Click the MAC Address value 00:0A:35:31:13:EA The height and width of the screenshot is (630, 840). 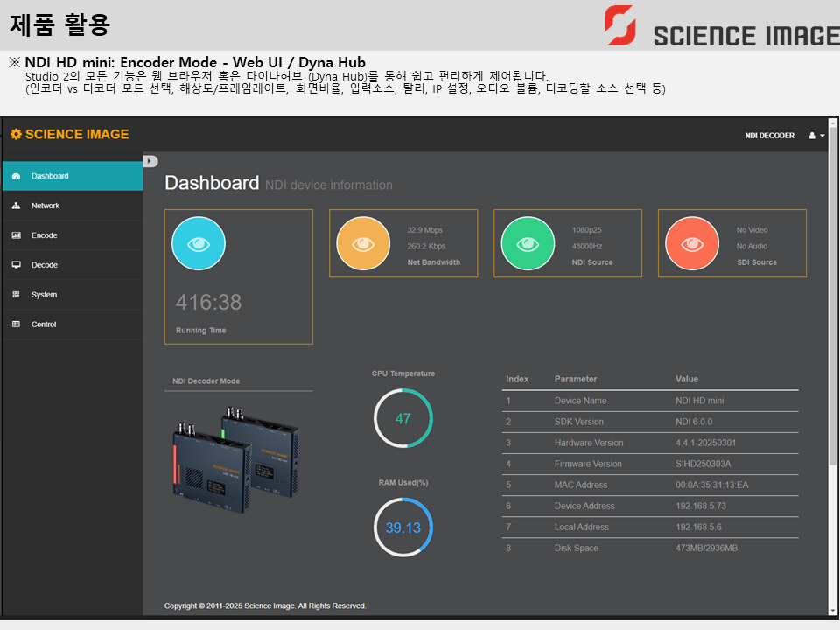tap(712, 485)
